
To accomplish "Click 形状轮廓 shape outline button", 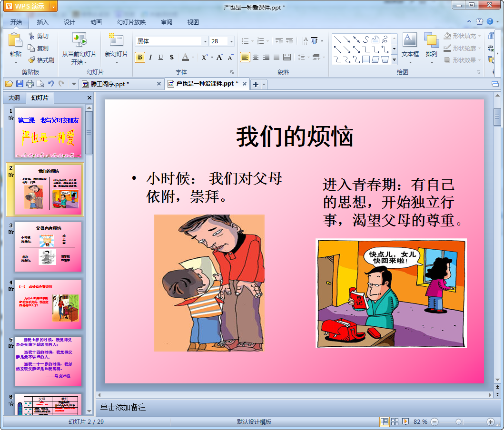I will [x=463, y=48].
